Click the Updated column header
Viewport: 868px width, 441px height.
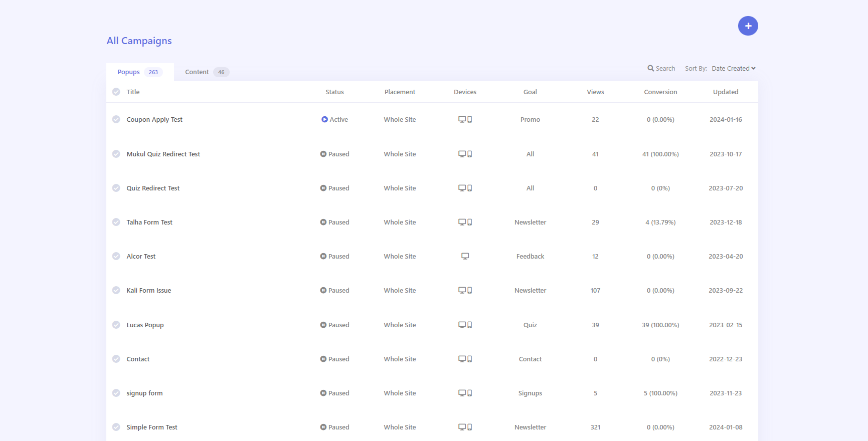[x=726, y=92]
